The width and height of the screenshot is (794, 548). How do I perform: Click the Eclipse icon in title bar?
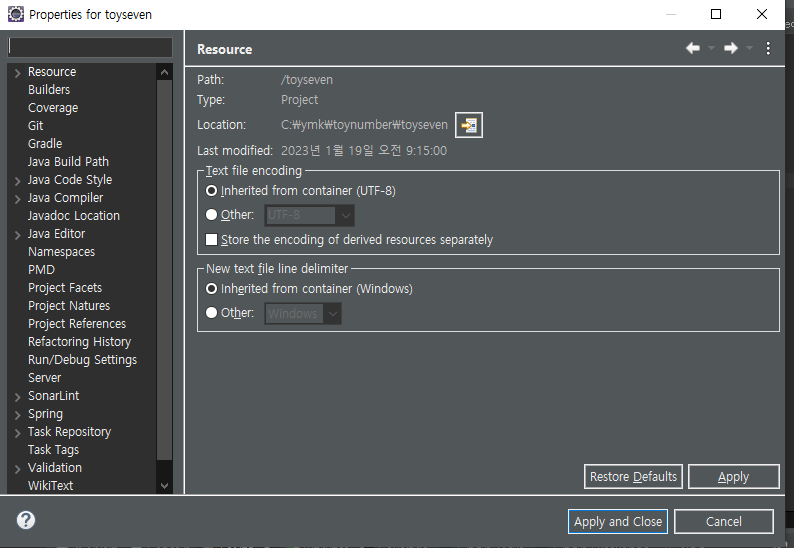coord(16,14)
